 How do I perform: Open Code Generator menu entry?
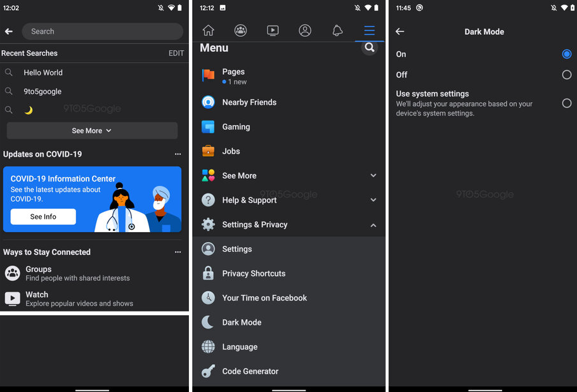289,371
